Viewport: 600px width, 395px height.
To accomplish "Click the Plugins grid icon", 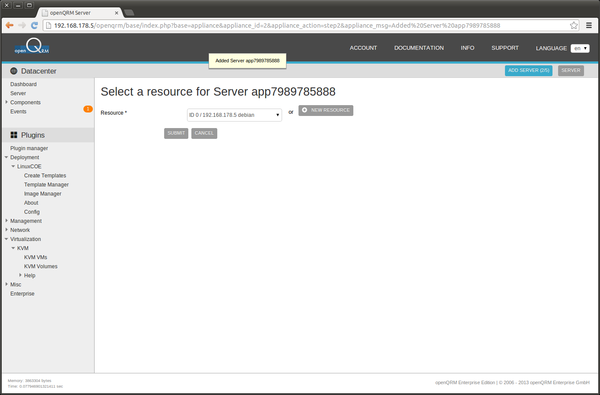I will (14, 135).
